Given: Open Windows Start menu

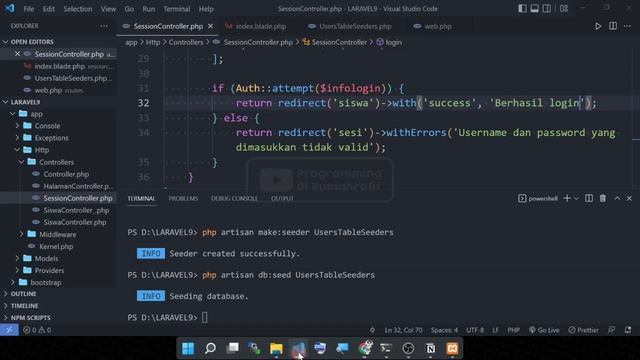Looking at the screenshot, I should coord(188,348).
